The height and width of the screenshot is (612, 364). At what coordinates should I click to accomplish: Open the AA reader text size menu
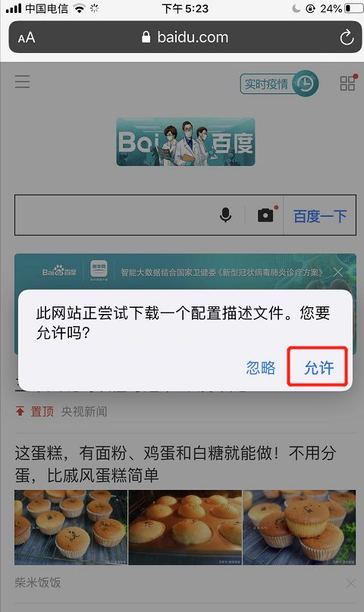[27, 38]
